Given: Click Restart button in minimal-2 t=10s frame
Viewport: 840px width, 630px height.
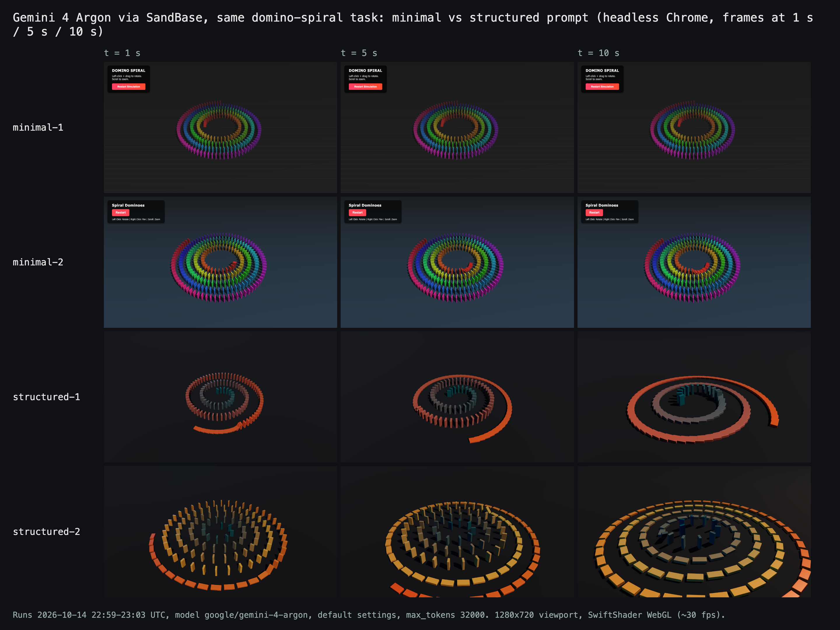Looking at the screenshot, I should click(594, 213).
